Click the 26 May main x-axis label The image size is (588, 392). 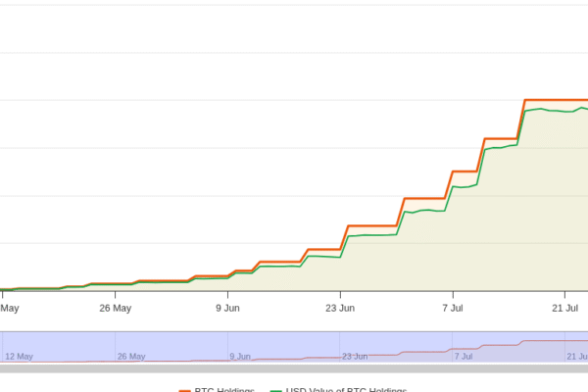point(116,308)
